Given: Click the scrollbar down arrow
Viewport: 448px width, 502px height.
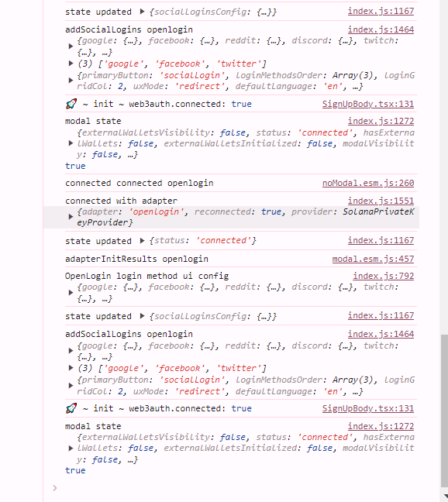Looking at the screenshot, I should click(444, 497).
